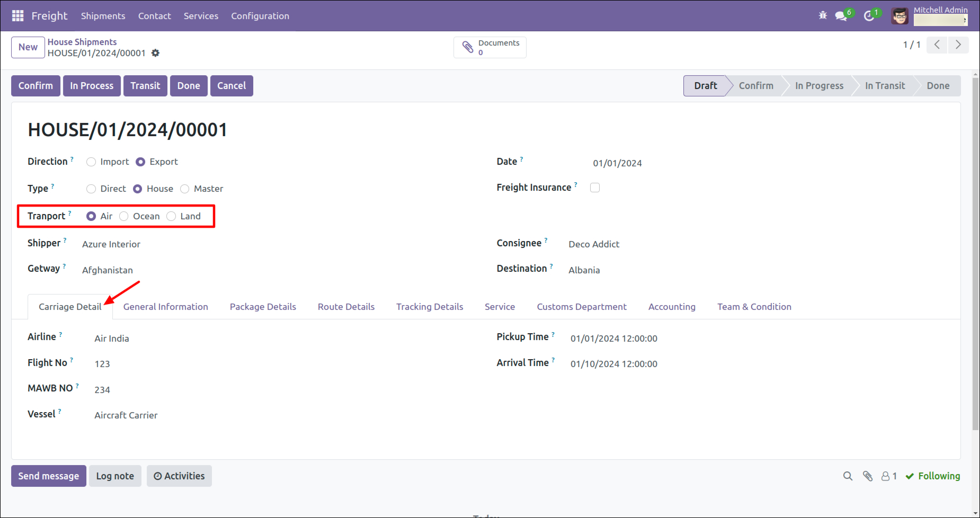
Task: Click the vertical page scrollbar
Action: pos(975,254)
